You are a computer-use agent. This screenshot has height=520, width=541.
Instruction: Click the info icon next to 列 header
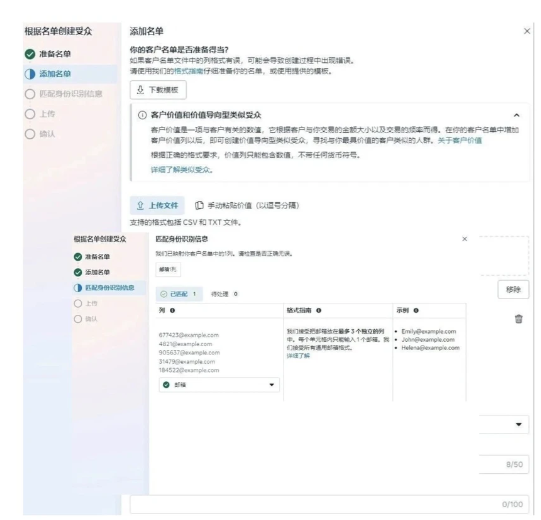pos(173,311)
